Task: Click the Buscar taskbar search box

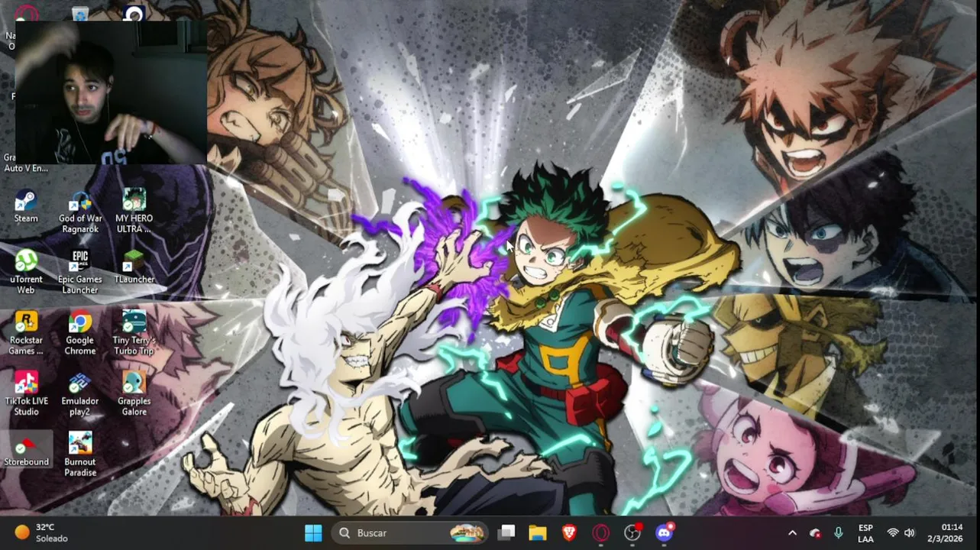Action: coord(411,533)
